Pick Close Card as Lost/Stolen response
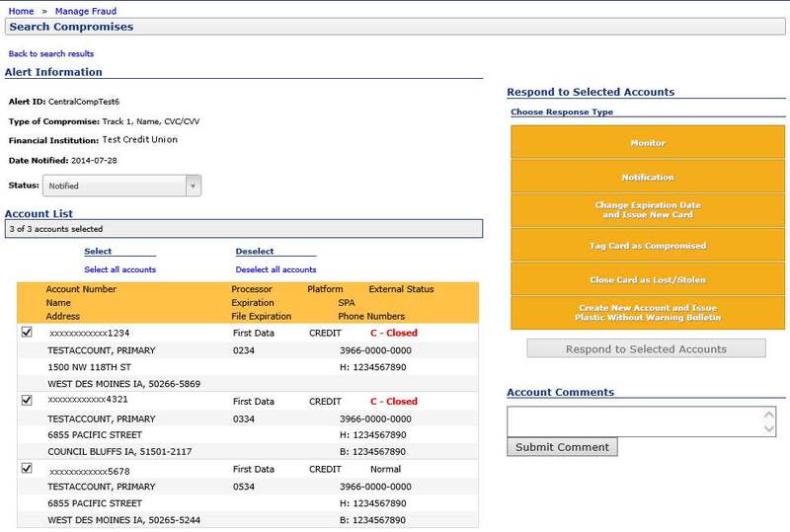790x532 pixels. pyautogui.click(x=648, y=280)
